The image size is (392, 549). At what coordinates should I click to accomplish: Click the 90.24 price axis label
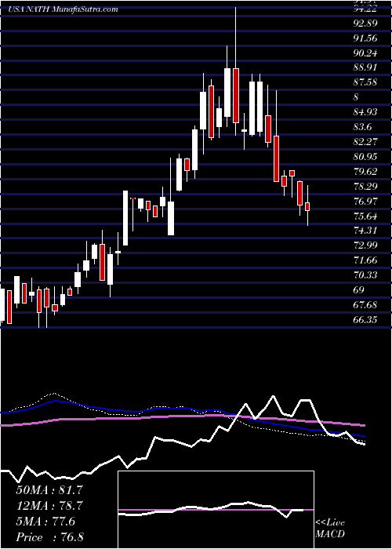[x=365, y=53]
